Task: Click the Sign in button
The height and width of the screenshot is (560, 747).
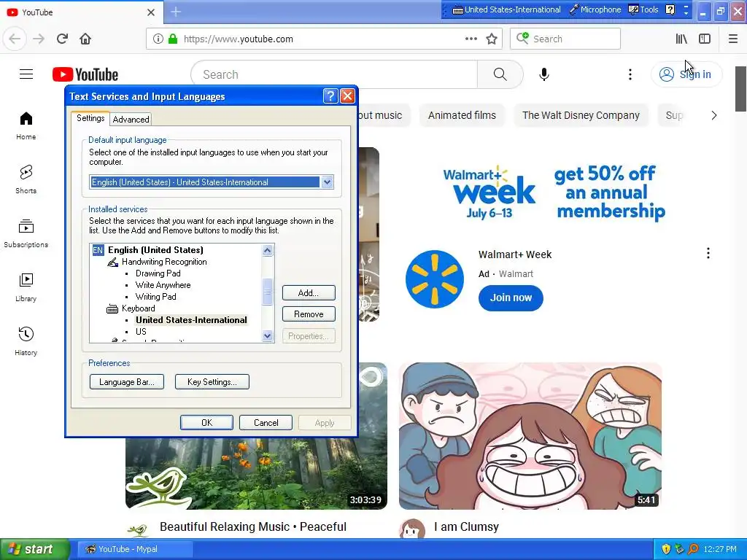Action: coord(686,74)
